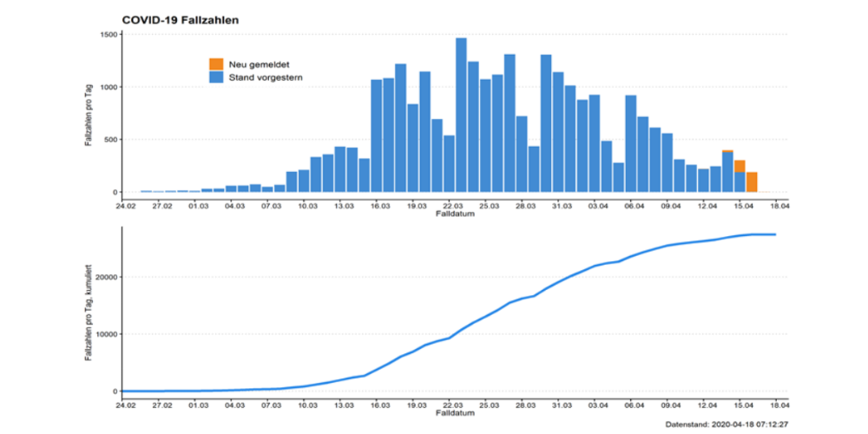
Task: Select the 06.04 date tick in the upper chart
Action: [632, 206]
